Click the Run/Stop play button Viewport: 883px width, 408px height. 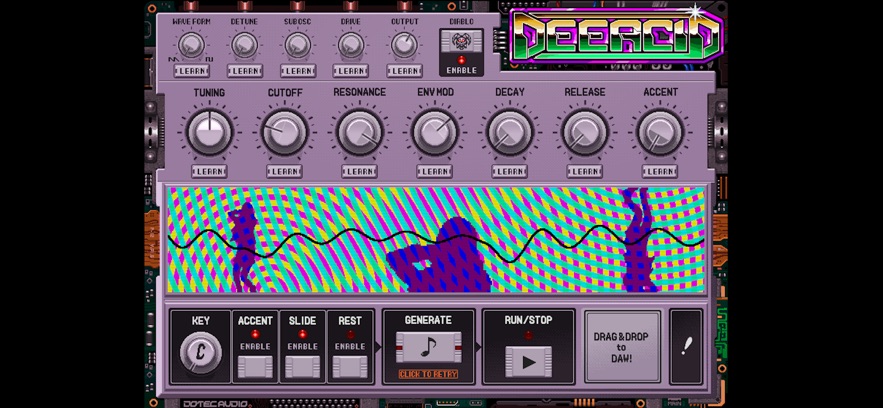coord(529,362)
